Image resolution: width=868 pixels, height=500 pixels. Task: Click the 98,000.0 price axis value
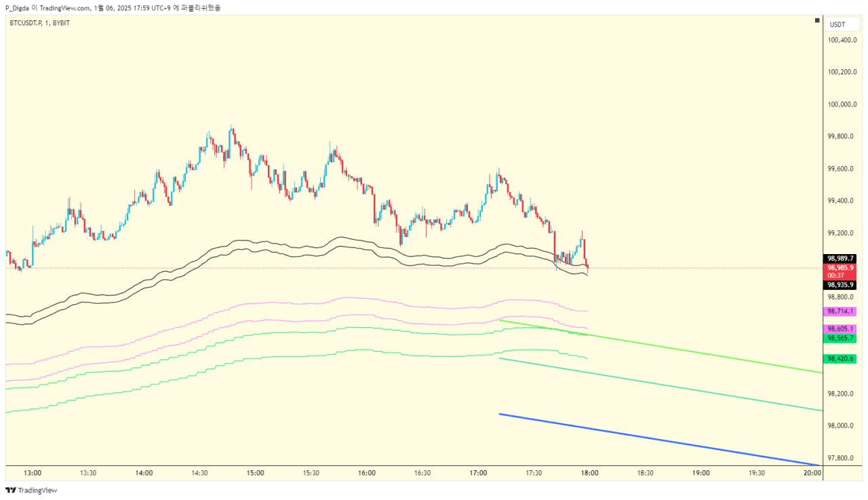pos(842,425)
